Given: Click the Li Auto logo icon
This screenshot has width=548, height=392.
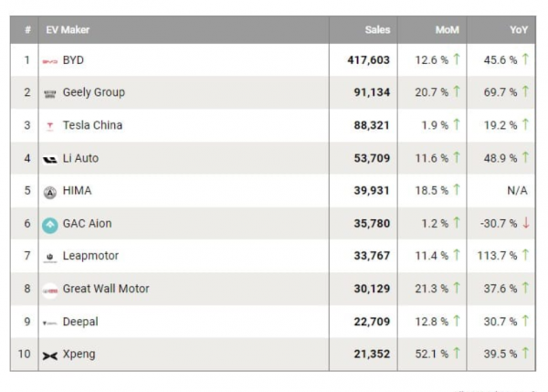Looking at the screenshot, I should coord(49,159).
